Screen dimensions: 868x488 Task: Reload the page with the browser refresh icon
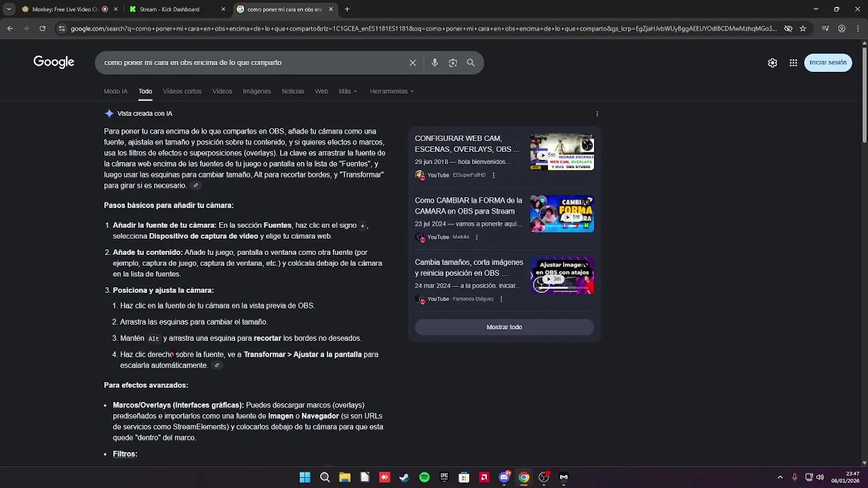click(x=42, y=28)
